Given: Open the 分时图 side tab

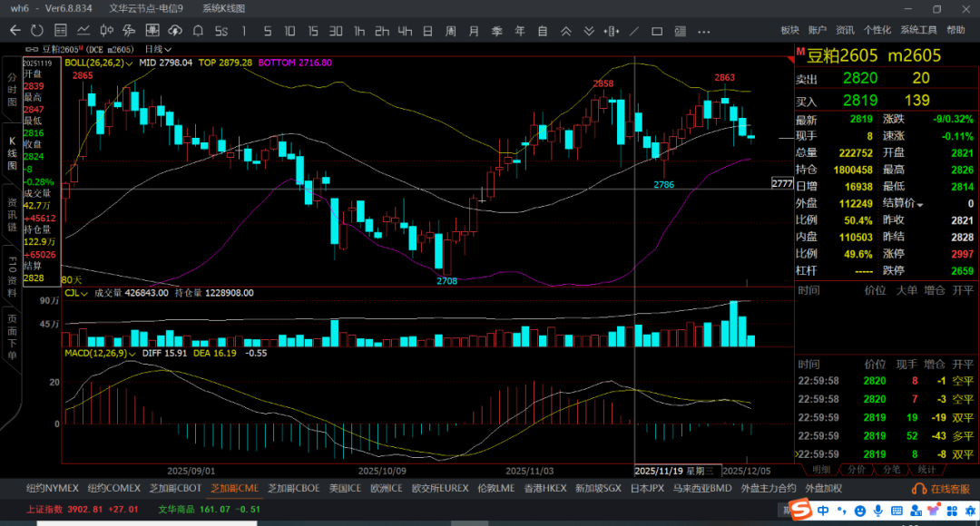Looking at the screenshot, I should 11,90.
